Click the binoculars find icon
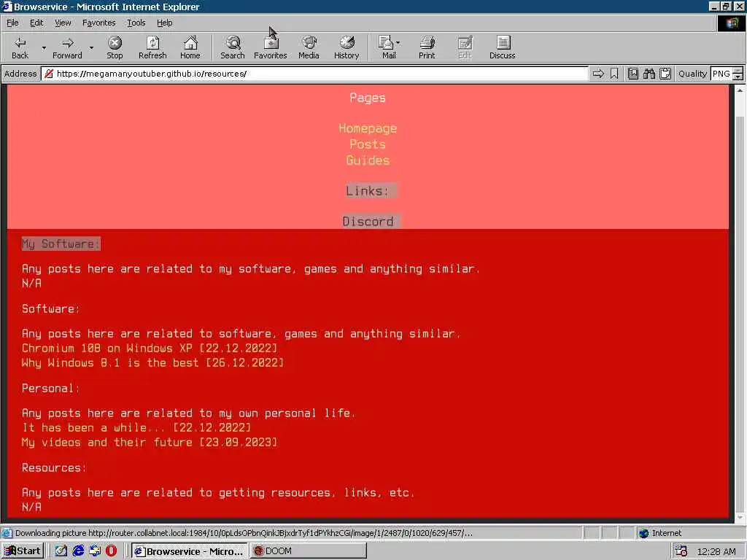The image size is (747, 560). pos(649,74)
